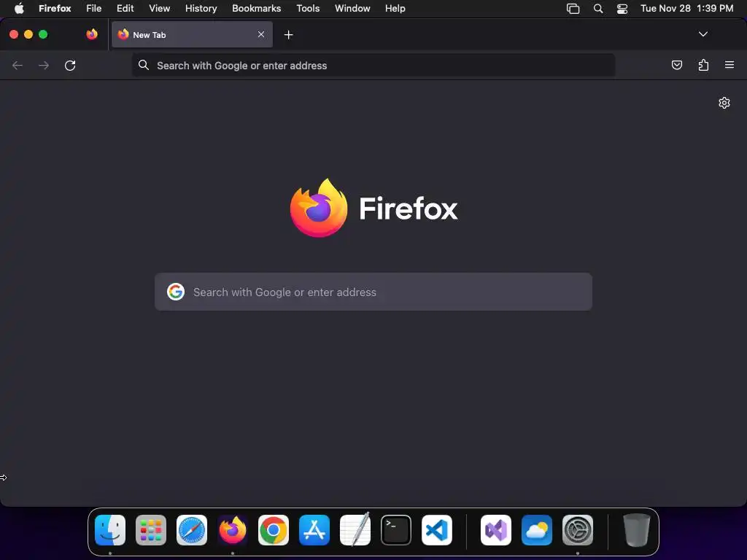Screen dimensions: 747x560
Task: Go forward using the forward arrow
Action: 44,65
